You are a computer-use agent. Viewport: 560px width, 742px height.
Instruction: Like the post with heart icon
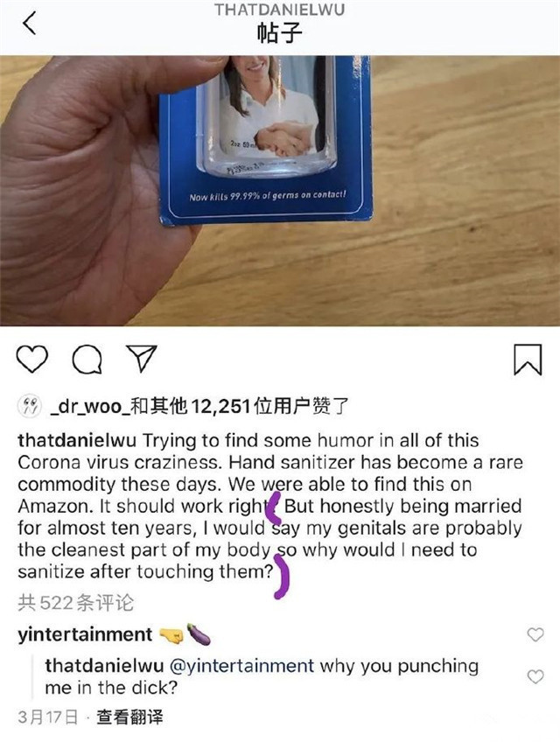pos(32,359)
